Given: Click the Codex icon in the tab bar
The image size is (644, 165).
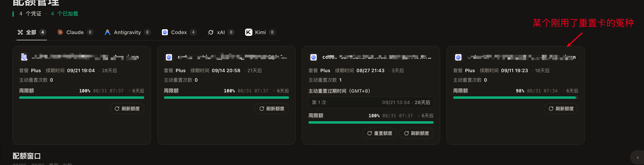Looking at the screenshot, I should pyautogui.click(x=165, y=32).
